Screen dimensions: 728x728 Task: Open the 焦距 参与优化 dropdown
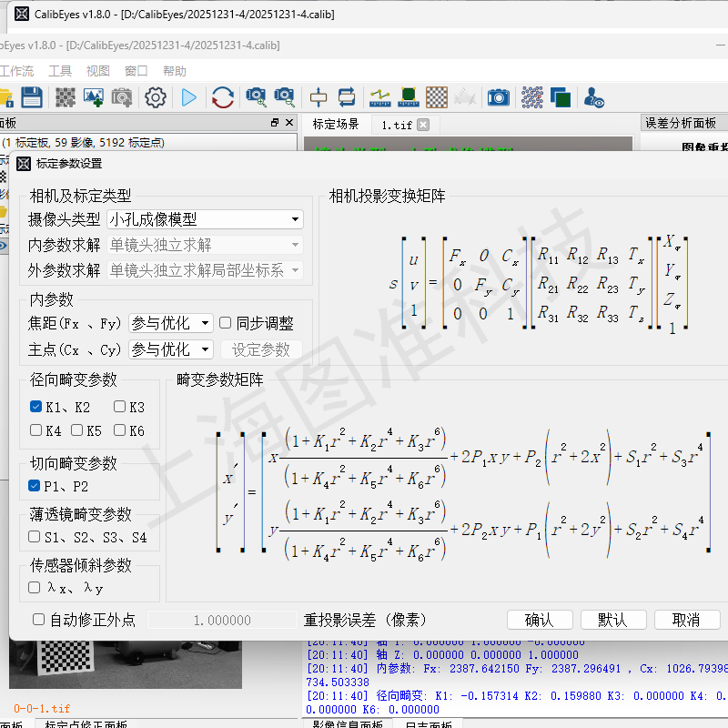(171, 323)
